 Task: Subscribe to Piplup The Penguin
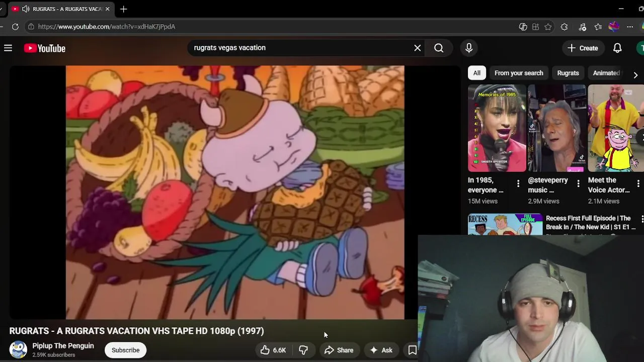tap(126, 350)
